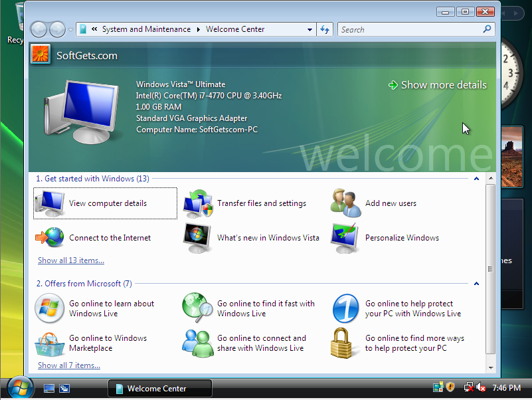This screenshot has width=532, height=400.
Task: Click the scrollbar down arrow
Action: pyautogui.click(x=491, y=367)
